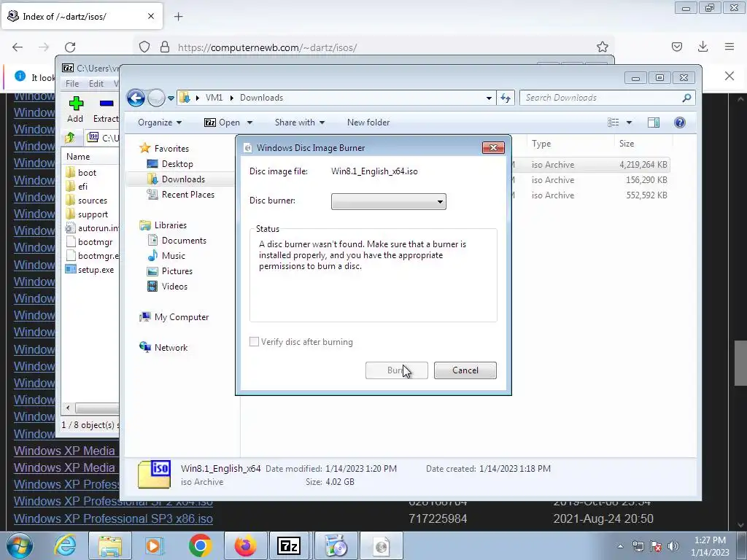Click the Explorer Forward arrow button
Screen dimensions: 747x560
(x=156, y=98)
